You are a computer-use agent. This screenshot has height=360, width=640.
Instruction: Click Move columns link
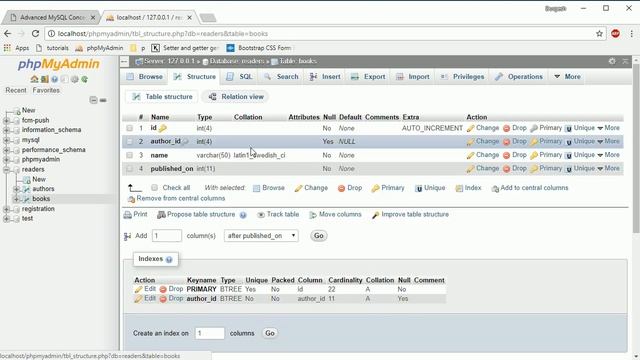click(x=335, y=214)
